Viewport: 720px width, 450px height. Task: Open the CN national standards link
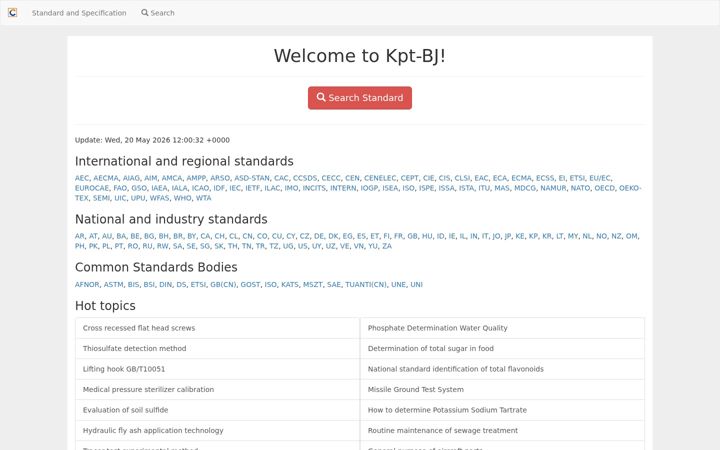point(248,236)
